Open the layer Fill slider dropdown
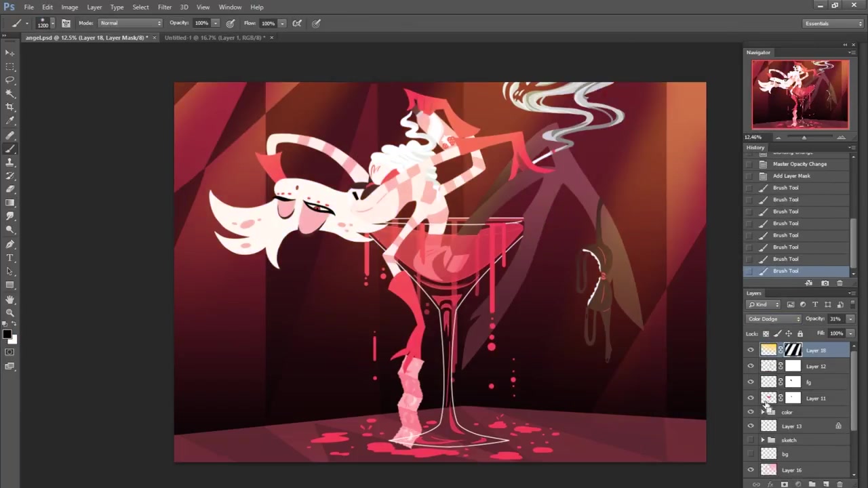The image size is (868, 488). (850, 333)
